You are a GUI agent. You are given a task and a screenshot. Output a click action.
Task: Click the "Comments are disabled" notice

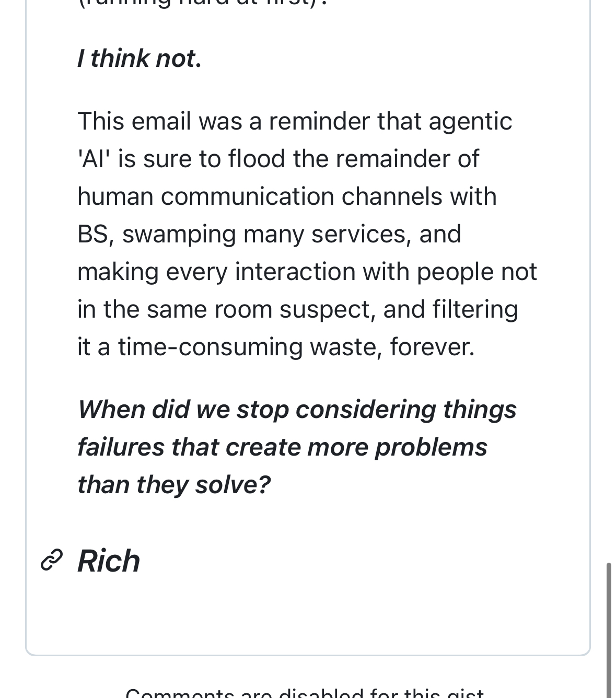coord(305,694)
